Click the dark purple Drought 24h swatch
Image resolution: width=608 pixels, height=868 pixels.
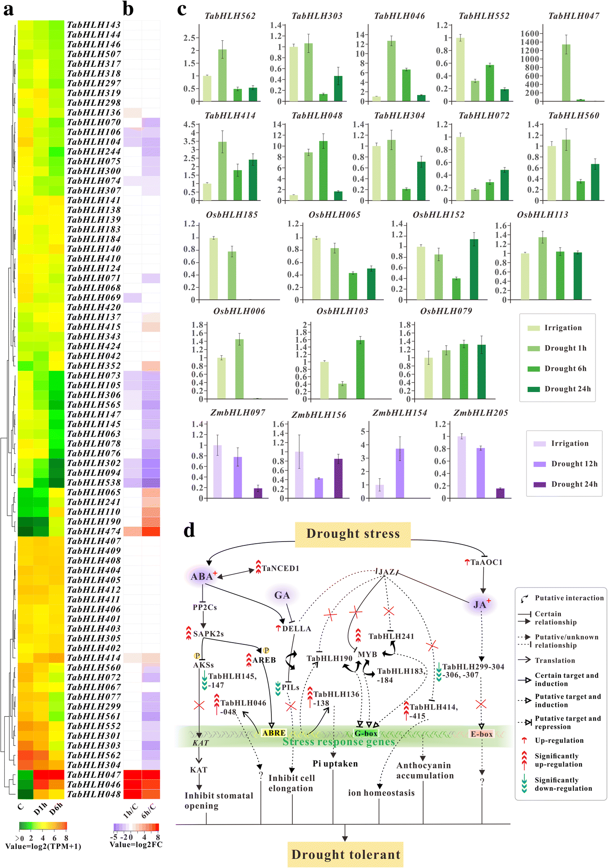point(540,485)
